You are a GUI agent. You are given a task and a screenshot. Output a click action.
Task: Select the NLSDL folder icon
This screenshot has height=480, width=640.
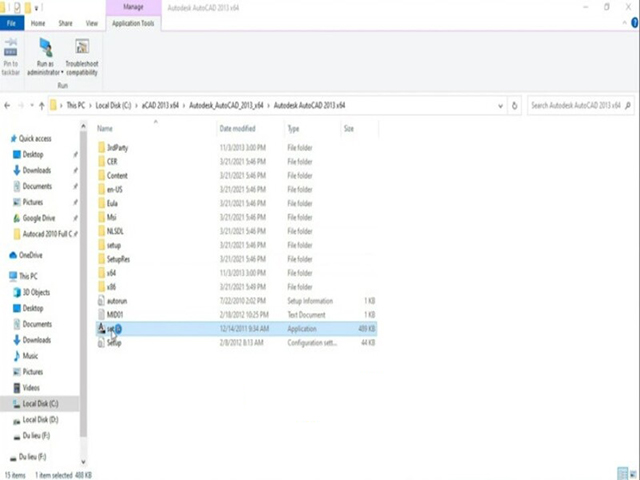click(102, 231)
